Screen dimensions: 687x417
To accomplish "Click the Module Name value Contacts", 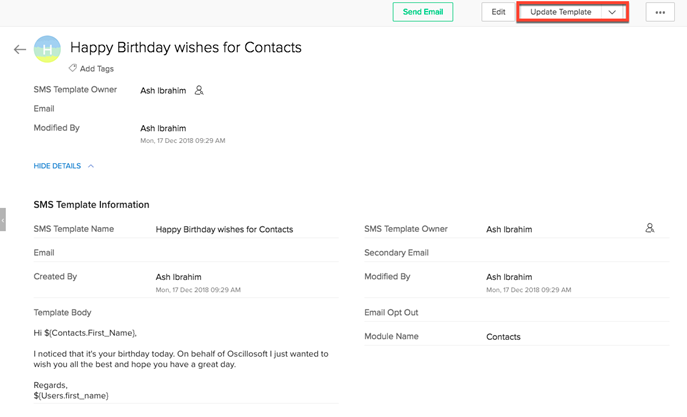I will point(503,337).
